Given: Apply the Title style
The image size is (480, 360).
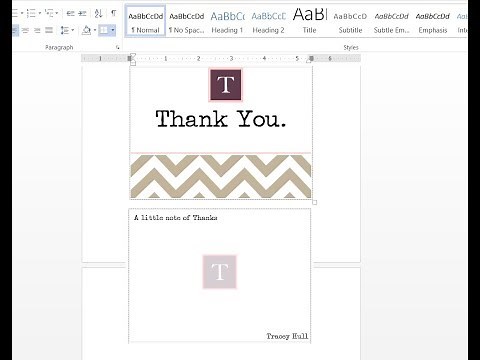Looking at the screenshot, I should pyautogui.click(x=309, y=21).
